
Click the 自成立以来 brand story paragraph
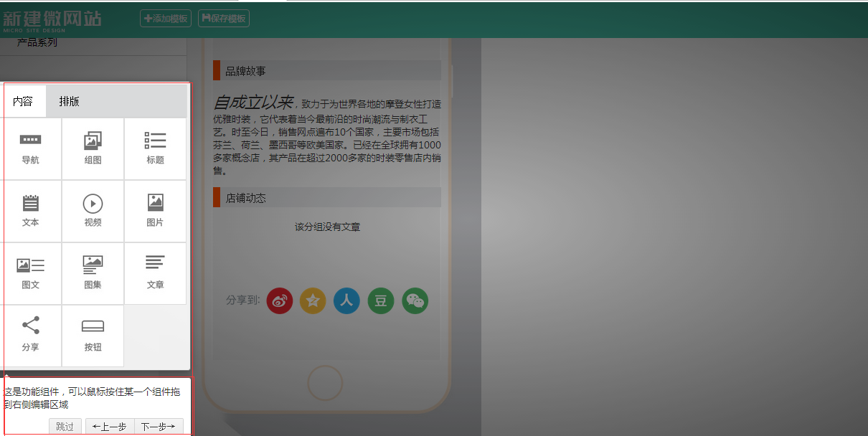327,135
